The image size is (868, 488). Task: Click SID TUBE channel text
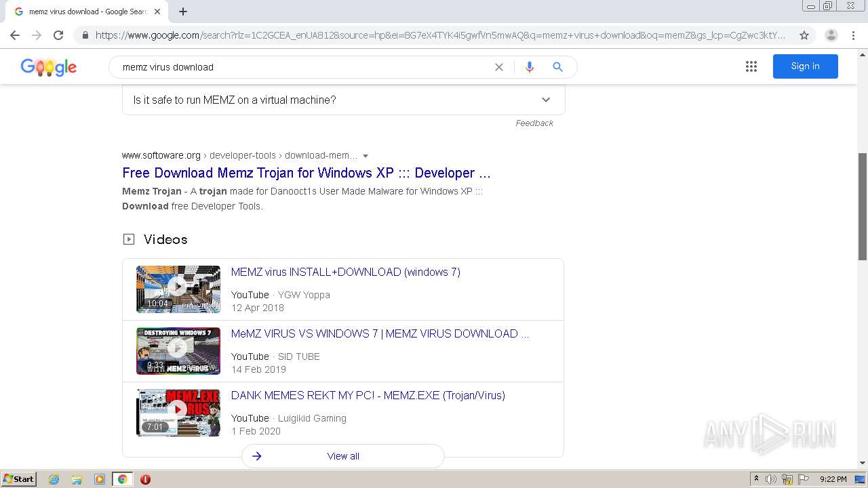299,357
